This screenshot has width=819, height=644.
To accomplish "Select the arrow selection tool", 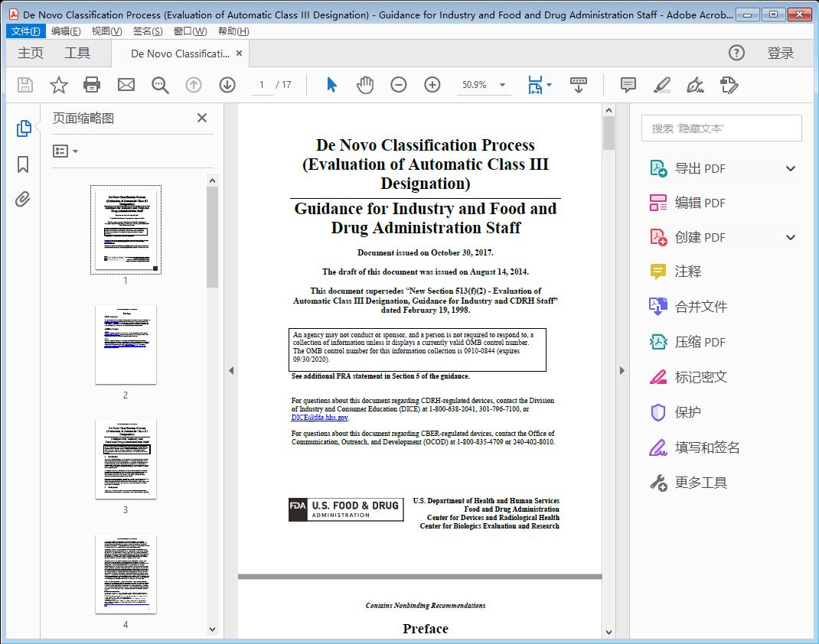I will click(x=331, y=85).
